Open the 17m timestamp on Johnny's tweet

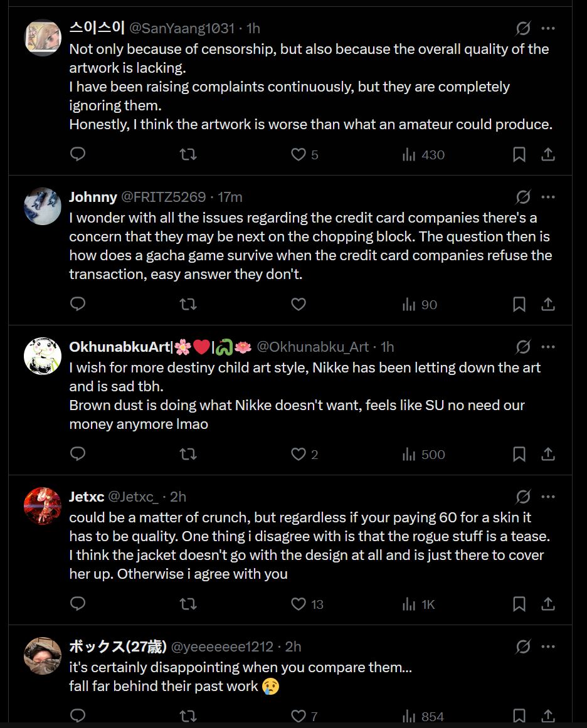tap(230, 197)
